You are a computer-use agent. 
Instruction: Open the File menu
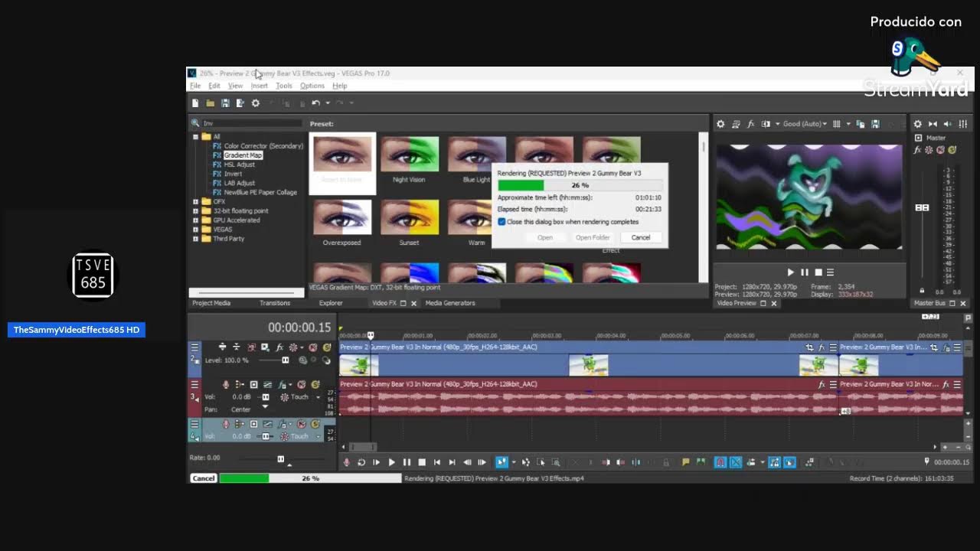(195, 86)
